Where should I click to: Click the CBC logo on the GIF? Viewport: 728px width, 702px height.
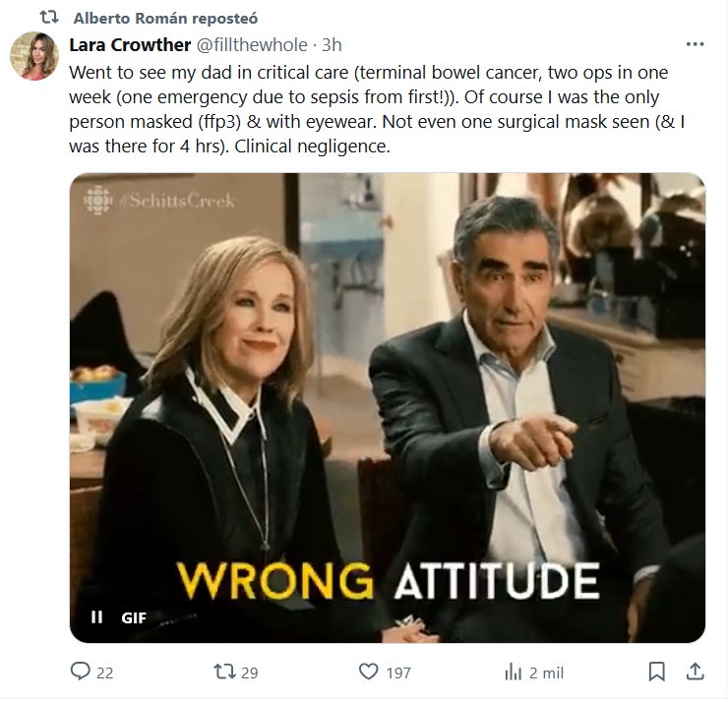point(97,201)
